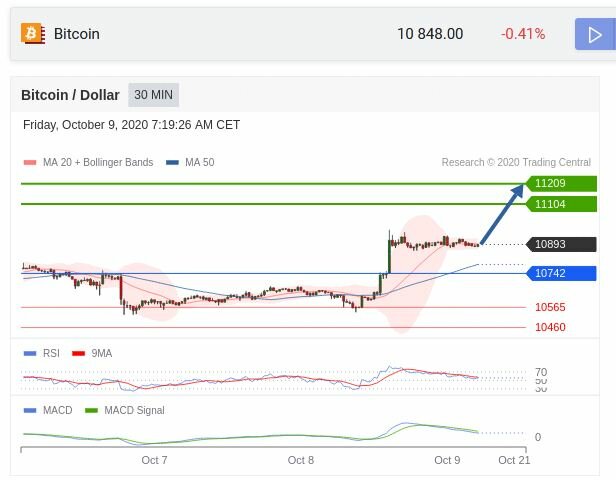Open the Research Trading Central credit link

tap(516, 162)
